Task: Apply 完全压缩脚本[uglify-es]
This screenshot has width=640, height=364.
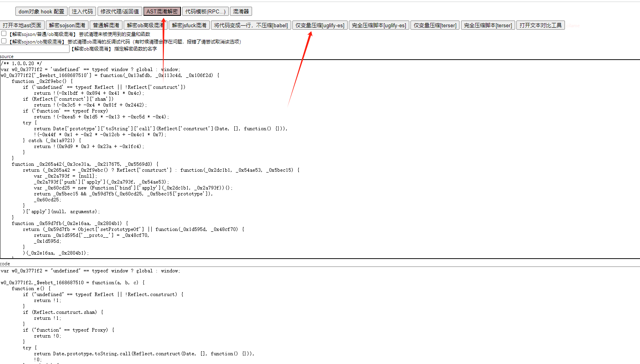Action: [379, 25]
